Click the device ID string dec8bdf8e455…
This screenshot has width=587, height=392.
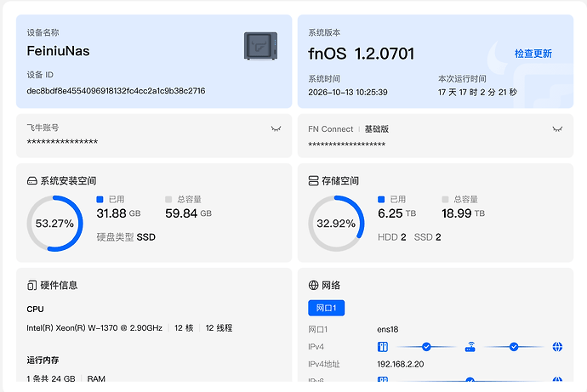click(x=116, y=91)
